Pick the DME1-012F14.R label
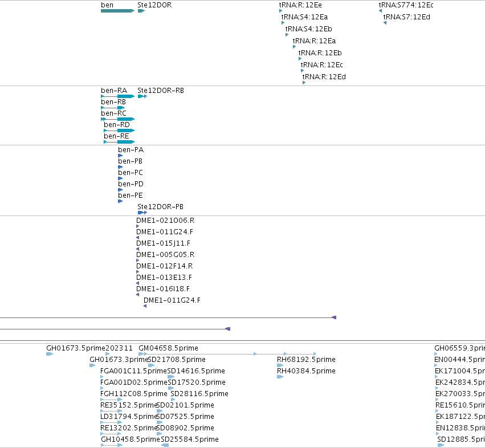485x448 pixels. tap(164, 266)
